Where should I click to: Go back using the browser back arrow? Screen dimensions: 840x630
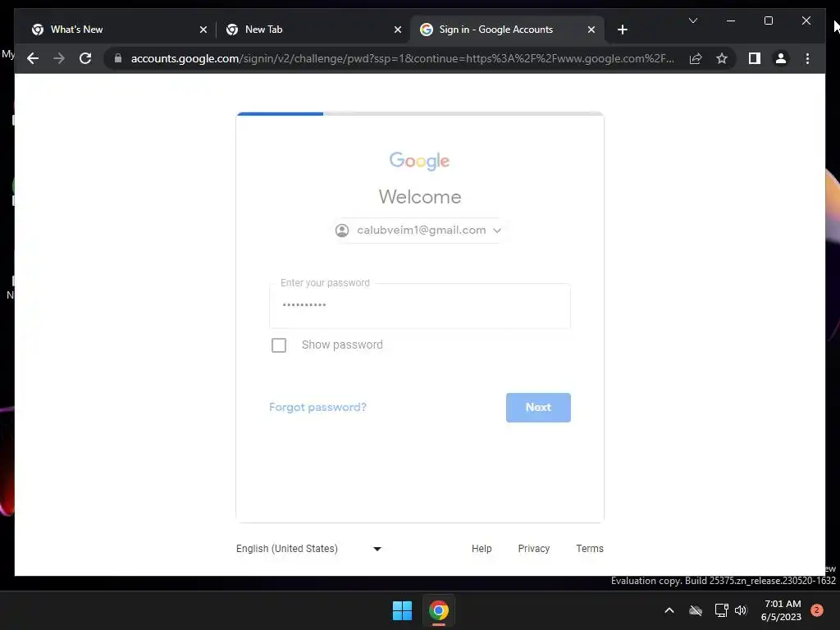(x=33, y=58)
